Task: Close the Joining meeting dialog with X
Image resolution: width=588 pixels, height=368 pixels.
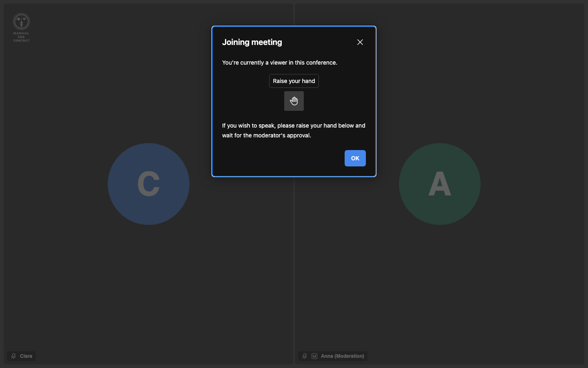Action: coord(360,42)
